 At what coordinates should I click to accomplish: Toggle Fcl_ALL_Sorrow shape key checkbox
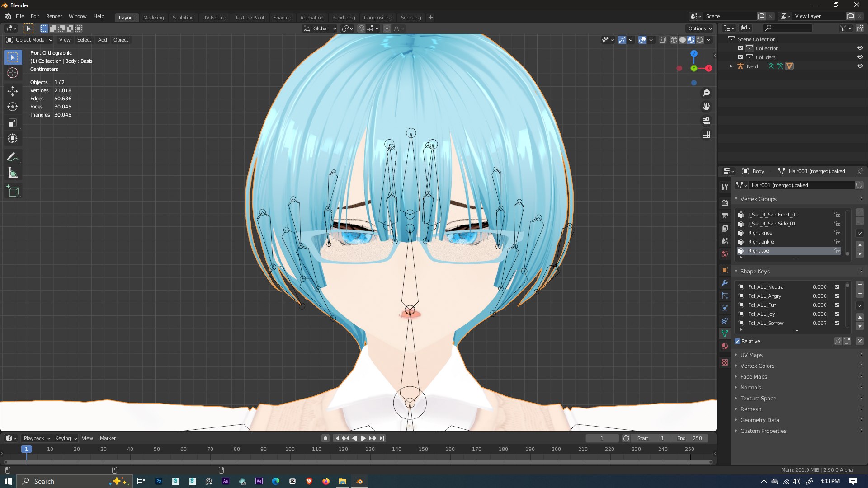837,323
